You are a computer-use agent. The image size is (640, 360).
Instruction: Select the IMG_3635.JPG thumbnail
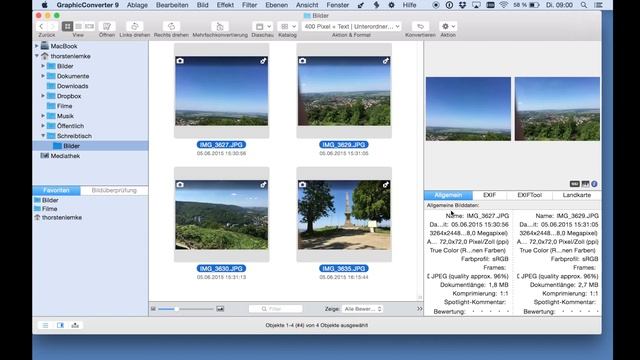click(344, 215)
